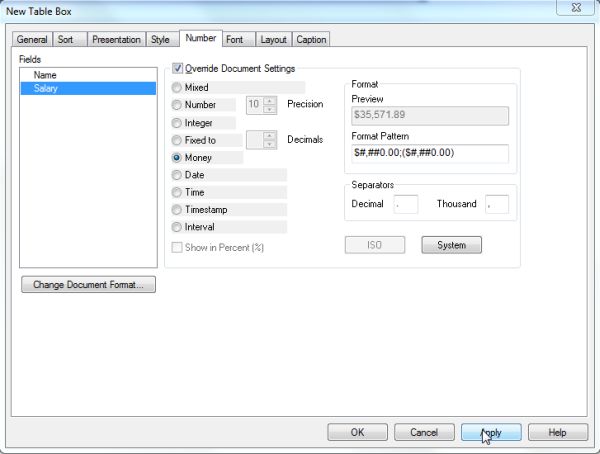
Task: Toggle Override Document Settings checkbox
Action: coord(177,69)
